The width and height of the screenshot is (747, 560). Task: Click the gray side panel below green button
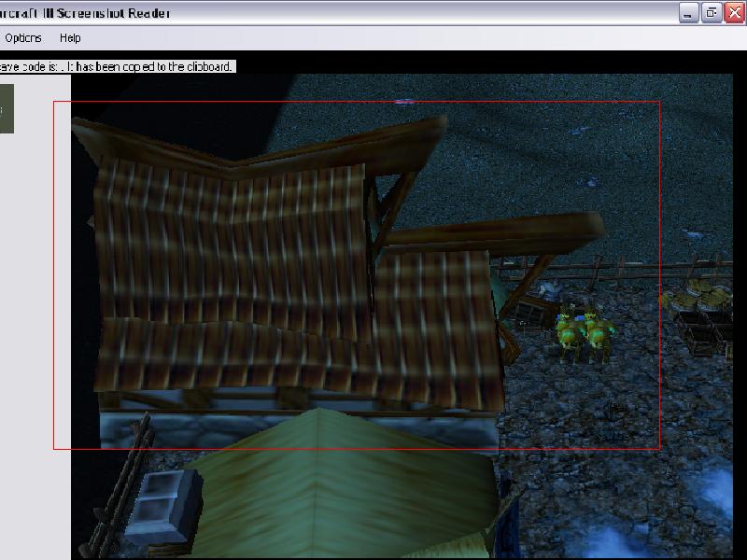[x=35, y=327]
